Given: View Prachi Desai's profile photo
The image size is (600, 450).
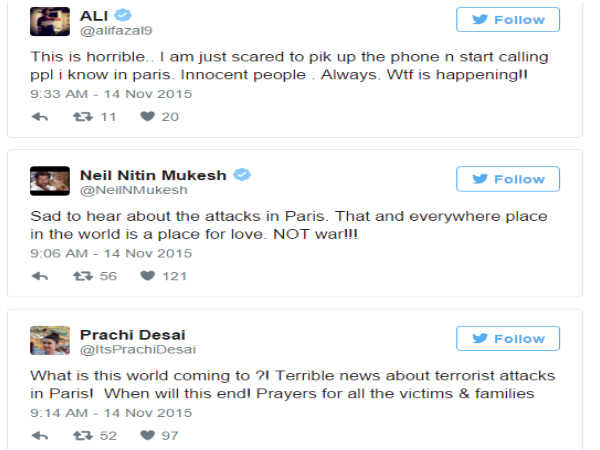Looking at the screenshot, I should 50,340.
